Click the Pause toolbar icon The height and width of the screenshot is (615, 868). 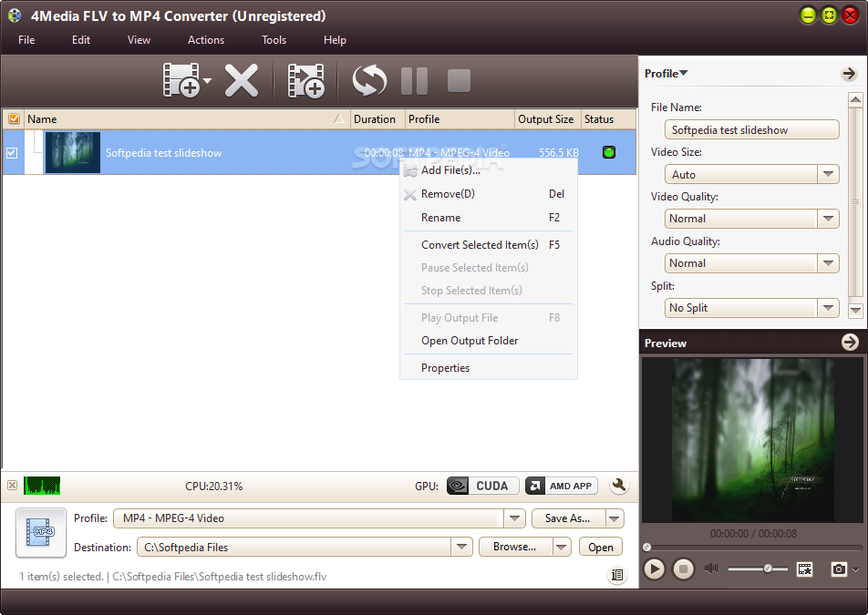tap(414, 81)
